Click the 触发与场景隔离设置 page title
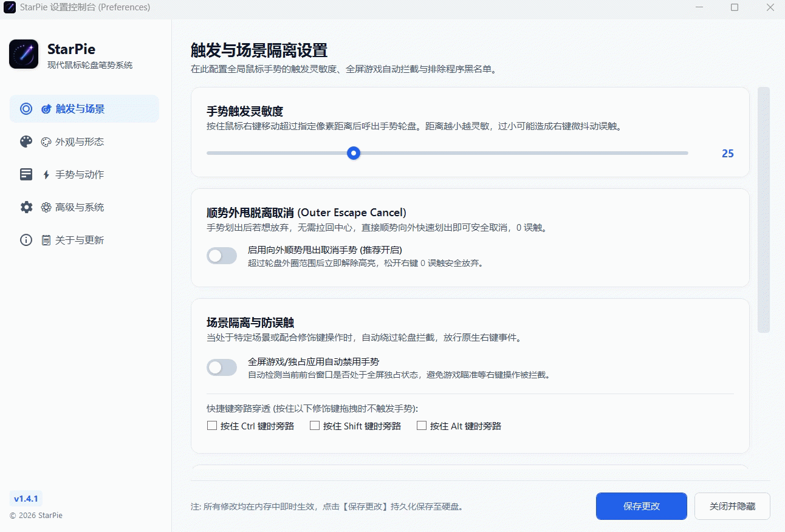The image size is (785, 532). (259, 50)
